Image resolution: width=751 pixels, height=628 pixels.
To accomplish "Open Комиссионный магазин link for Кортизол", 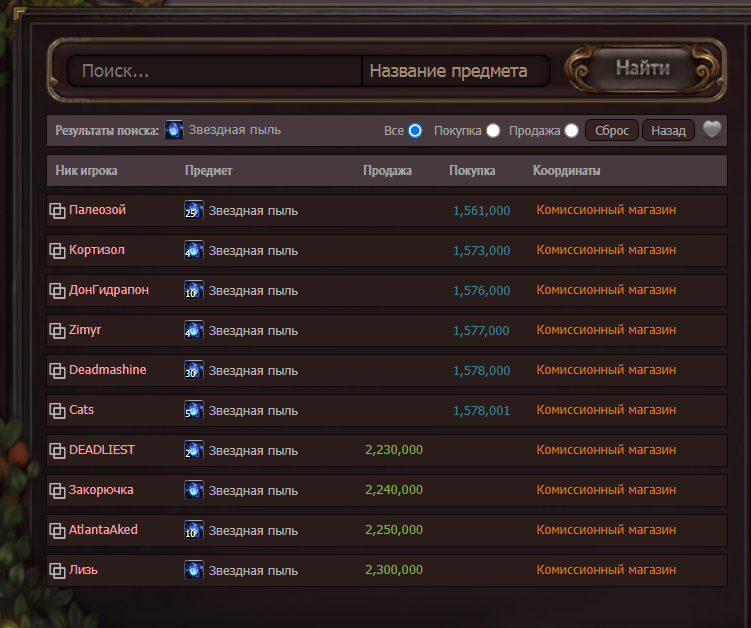I will point(606,250).
